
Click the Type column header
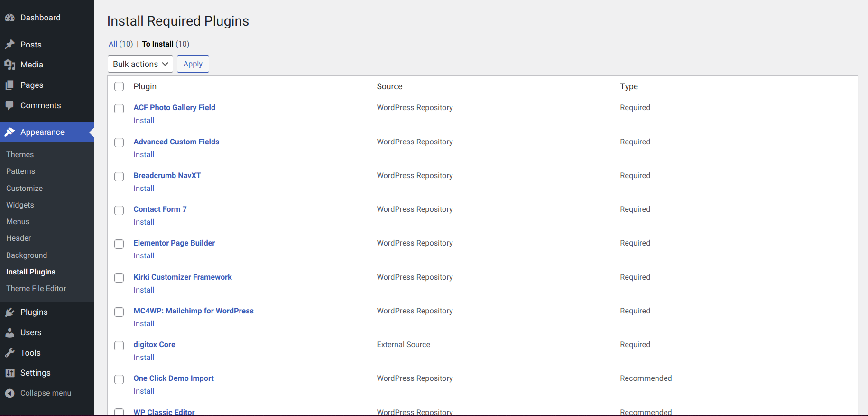tap(628, 86)
